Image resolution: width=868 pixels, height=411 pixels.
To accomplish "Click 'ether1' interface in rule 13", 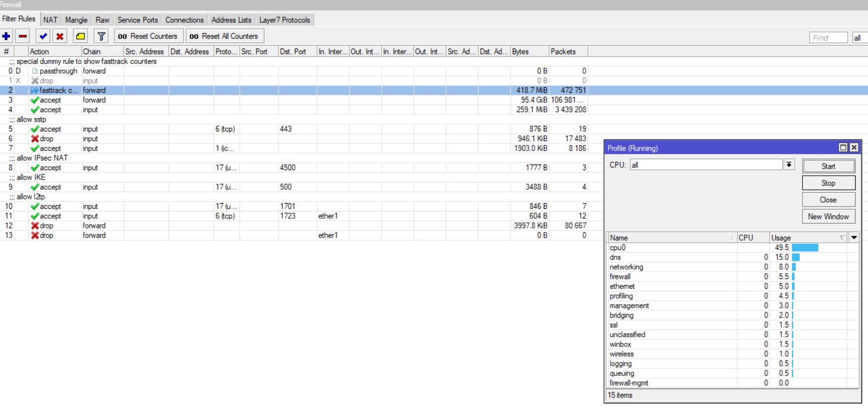I will [x=328, y=236].
